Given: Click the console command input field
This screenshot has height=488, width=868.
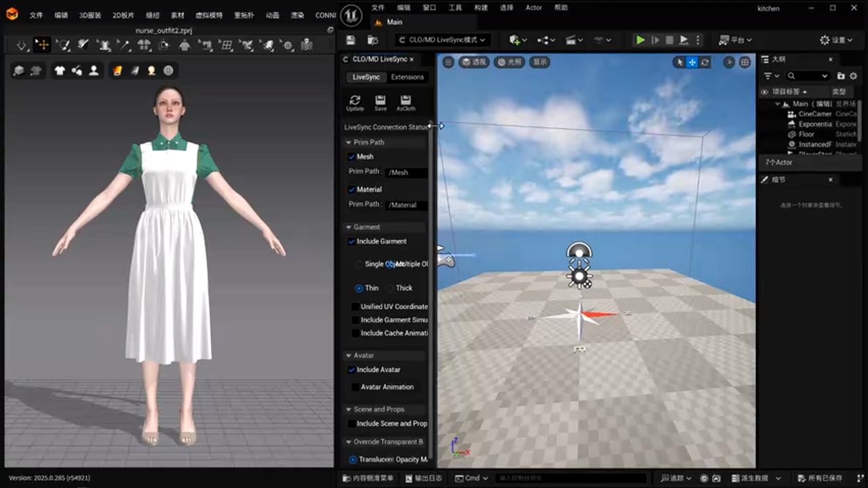Looking at the screenshot, I should [563, 478].
